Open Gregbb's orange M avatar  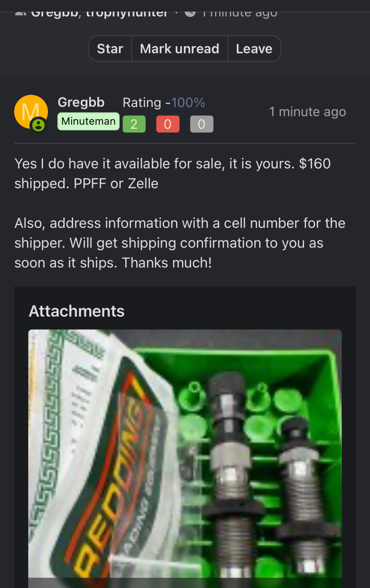point(29,110)
